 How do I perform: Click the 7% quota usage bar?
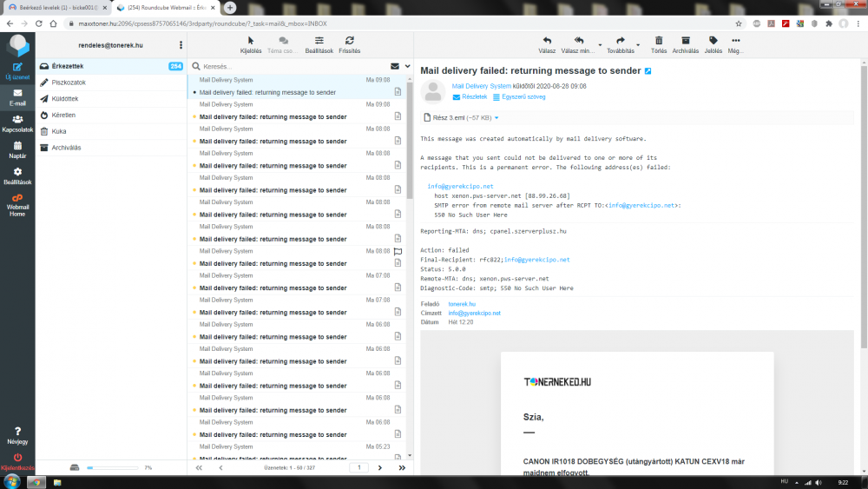pos(112,468)
